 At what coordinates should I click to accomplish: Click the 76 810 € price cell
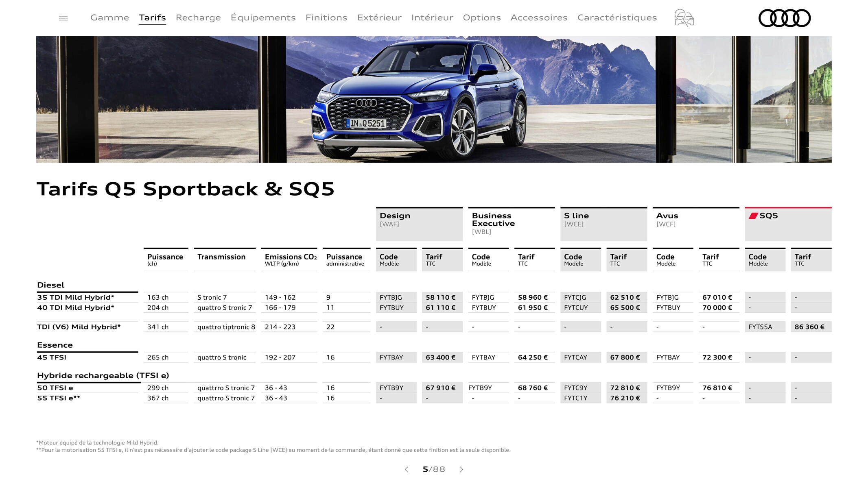click(x=717, y=388)
